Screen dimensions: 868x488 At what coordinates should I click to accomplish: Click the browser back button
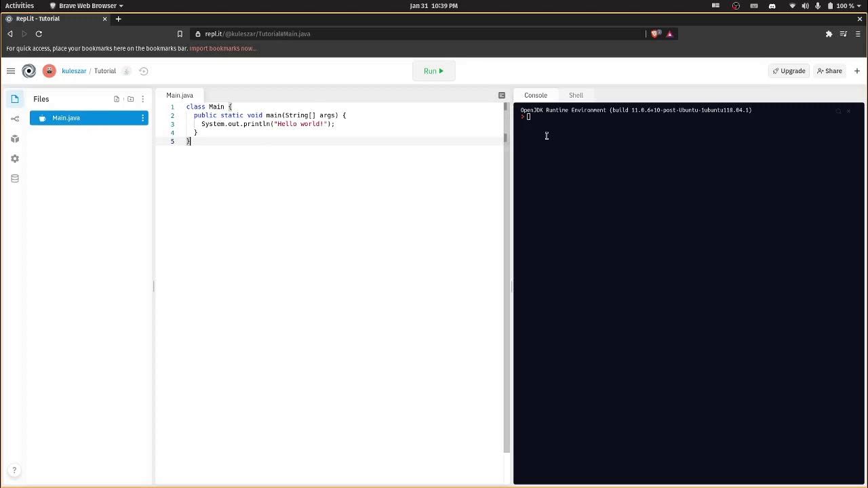coord(10,34)
